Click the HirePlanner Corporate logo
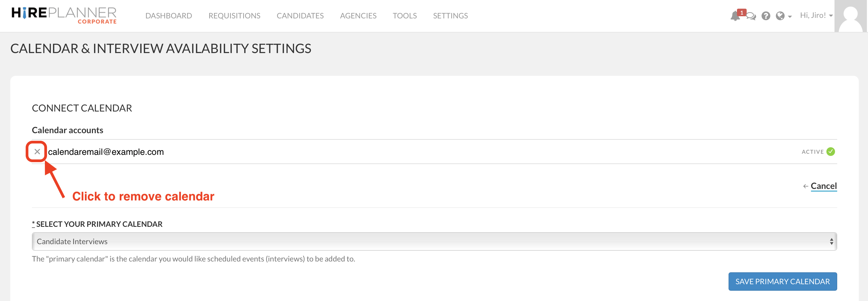868x301 pixels. coord(64,15)
